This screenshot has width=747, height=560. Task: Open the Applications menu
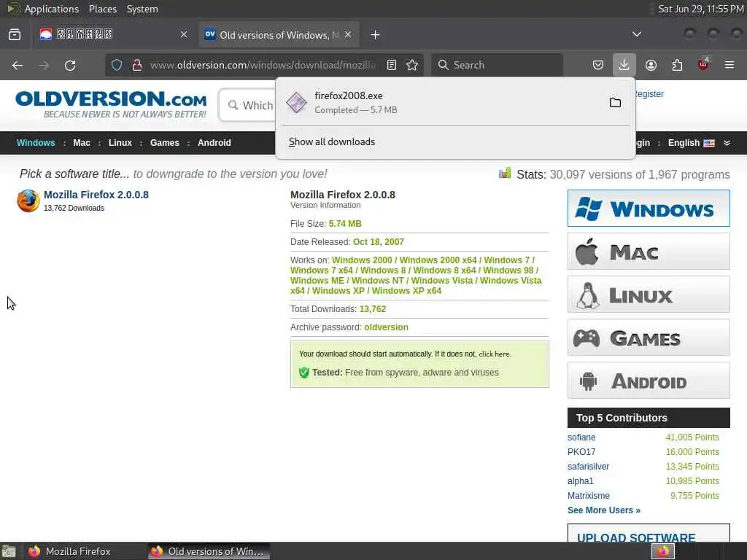(52, 9)
